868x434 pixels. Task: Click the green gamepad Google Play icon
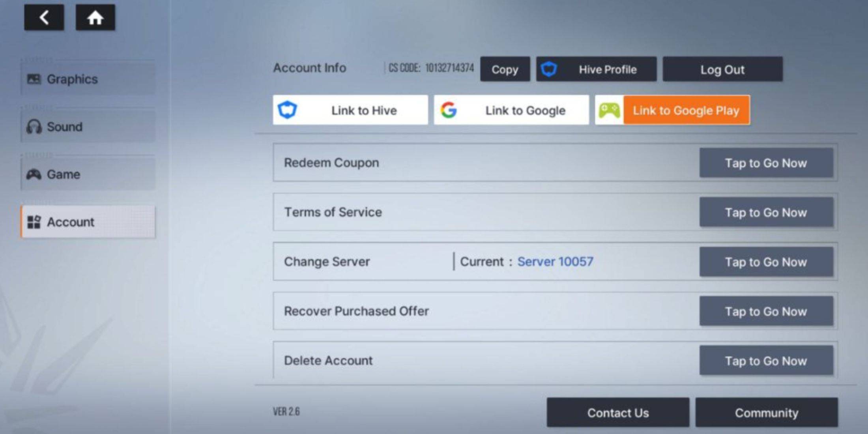609,110
